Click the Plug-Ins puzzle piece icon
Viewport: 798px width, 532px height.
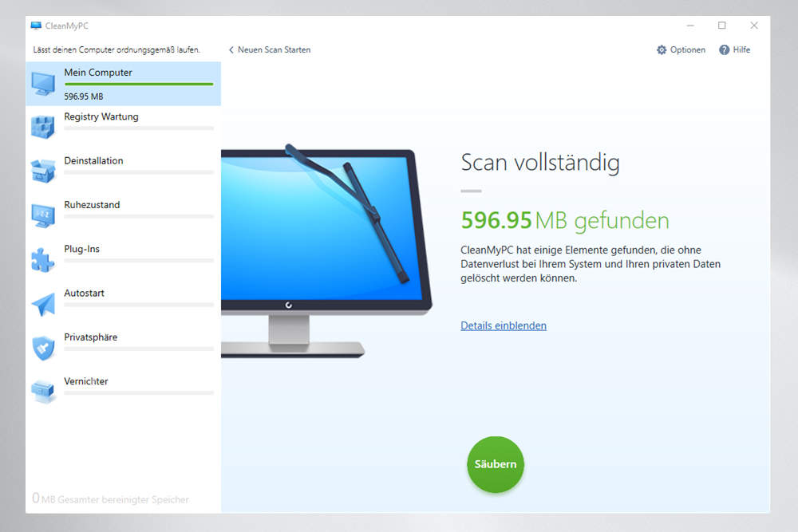click(43, 260)
